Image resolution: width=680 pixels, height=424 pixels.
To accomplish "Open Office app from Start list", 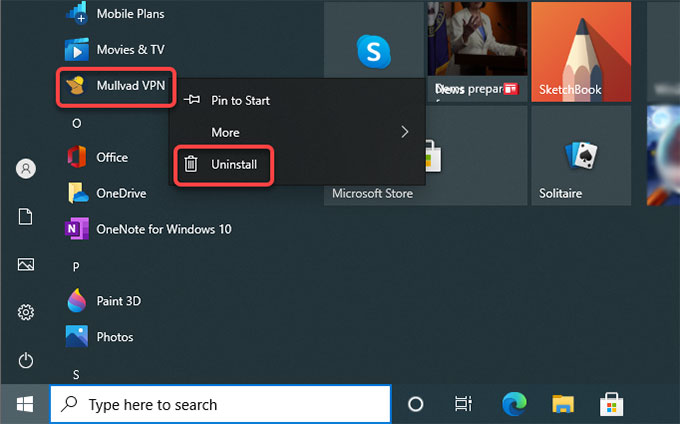I will coord(98,157).
